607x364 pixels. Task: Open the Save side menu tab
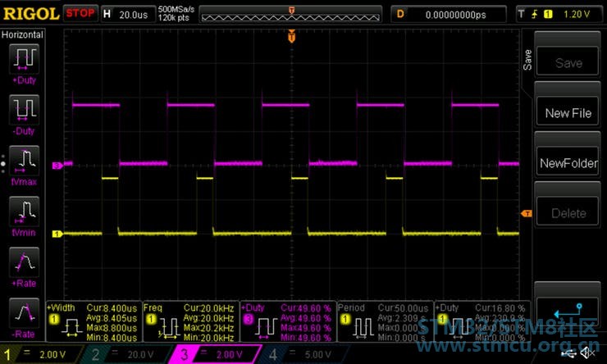point(527,60)
